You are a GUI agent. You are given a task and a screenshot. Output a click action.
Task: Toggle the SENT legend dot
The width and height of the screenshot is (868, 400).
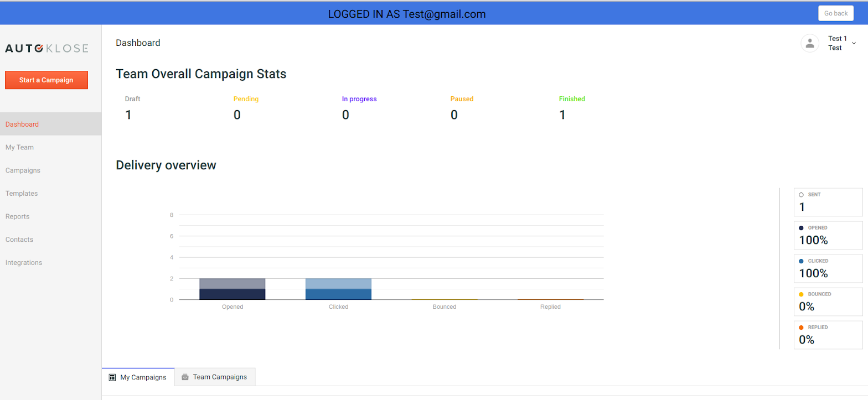[x=802, y=195]
